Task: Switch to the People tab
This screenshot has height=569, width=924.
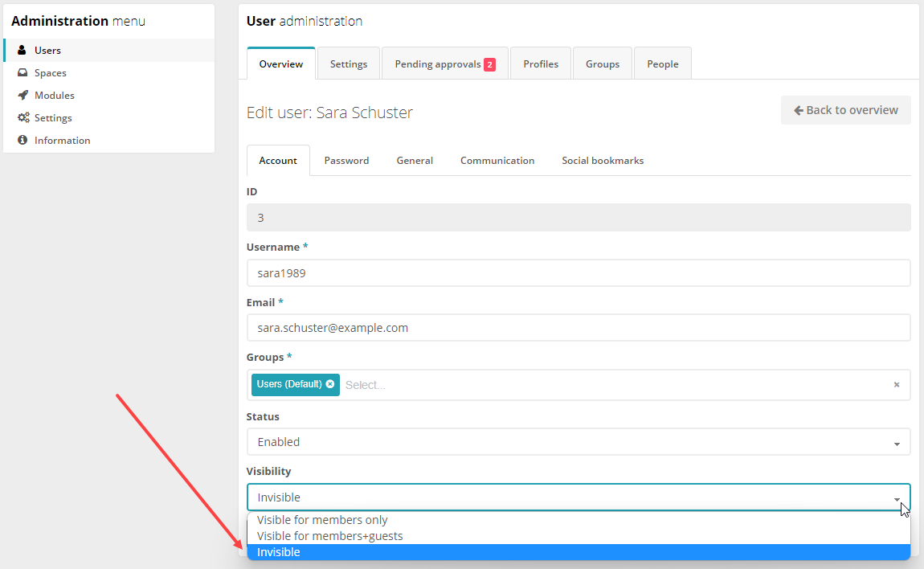Action: coord(662,63)
